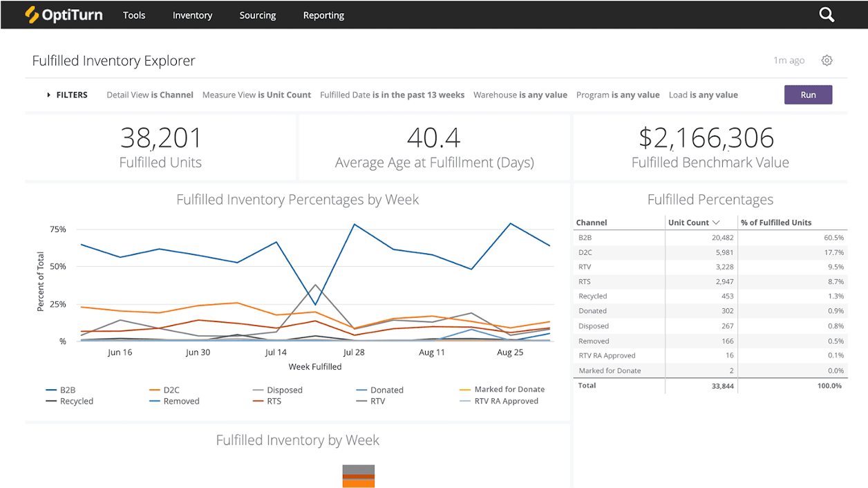Image resolution: width=868 pixels, height=488 pixels.
Task: Toggle Recycled series in chart legend
Action: [x=70, y=401]
